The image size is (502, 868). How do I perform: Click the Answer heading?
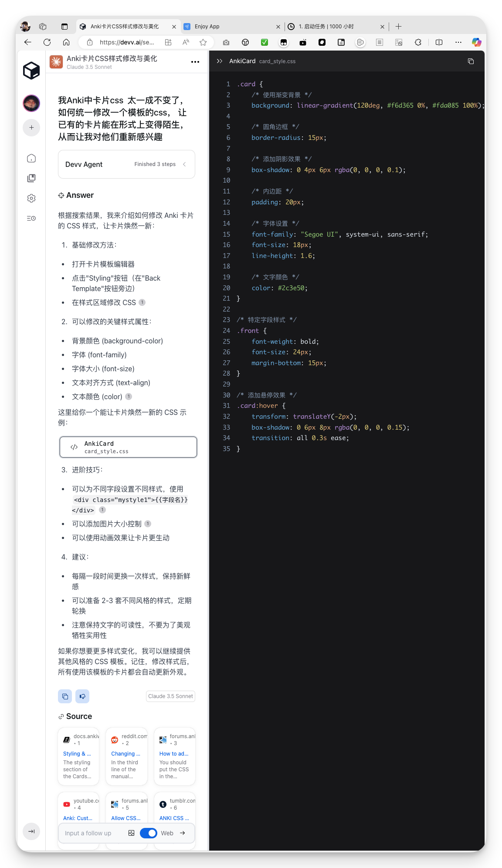click(x=80, y=195)
